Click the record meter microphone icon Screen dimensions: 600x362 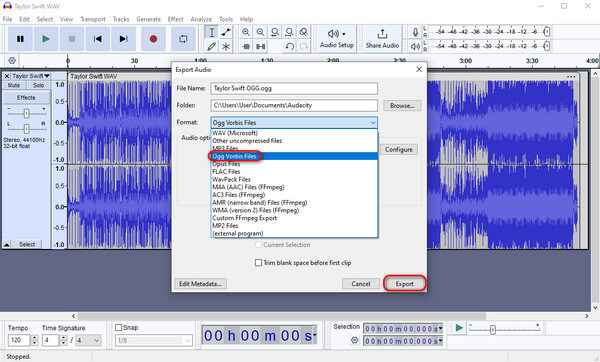pos(415,33)
